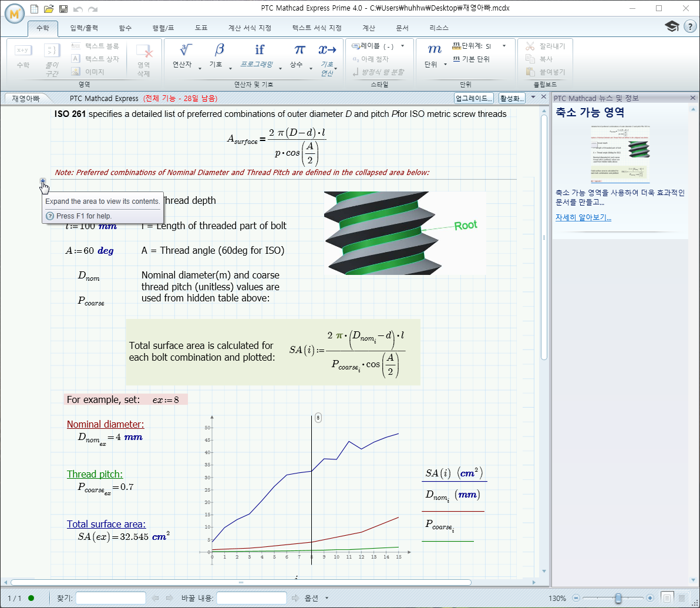700x608 pixels.
Task: Switch to the 입력/출력 ribbon tab
Action: click(x=85, y=28)
